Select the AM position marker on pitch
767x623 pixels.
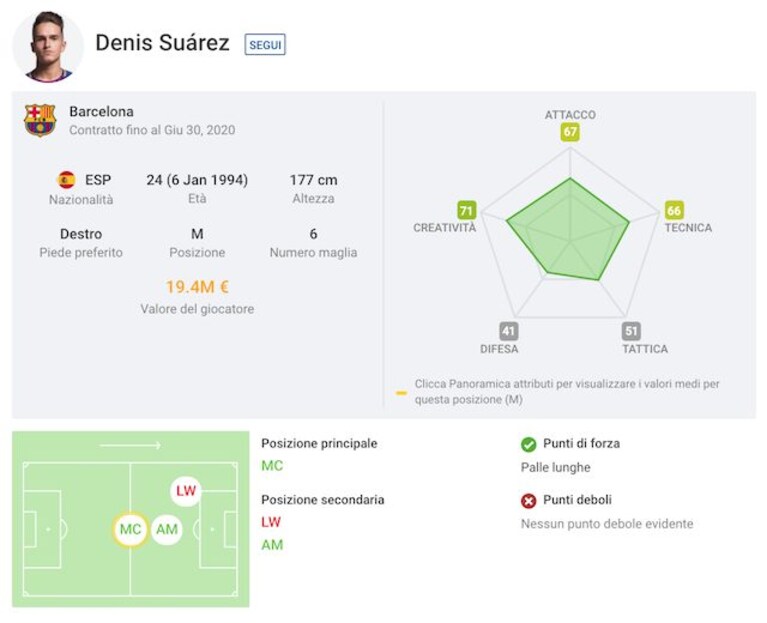(x=167, y=529)
